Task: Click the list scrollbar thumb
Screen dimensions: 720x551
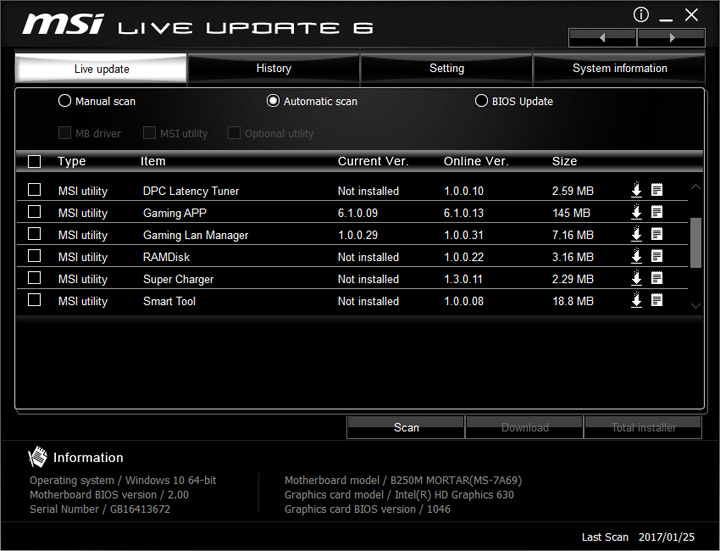Action: tap(696, 242)
